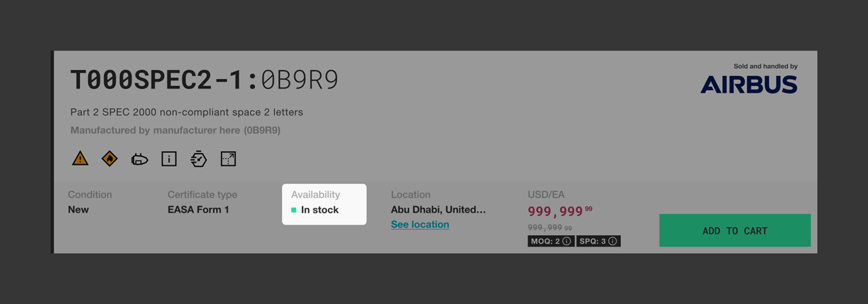Click the truncated Abu Dhabi location text

tap(439, 209)
